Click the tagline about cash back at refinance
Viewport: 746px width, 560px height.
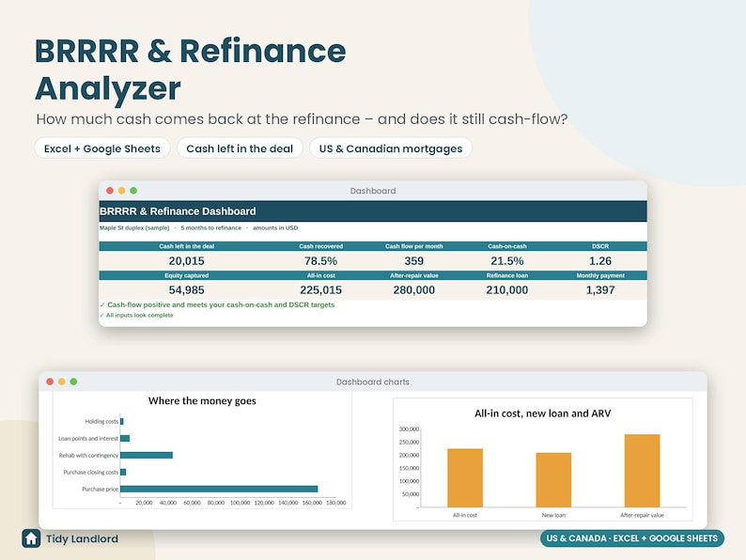tap(303, 119)
